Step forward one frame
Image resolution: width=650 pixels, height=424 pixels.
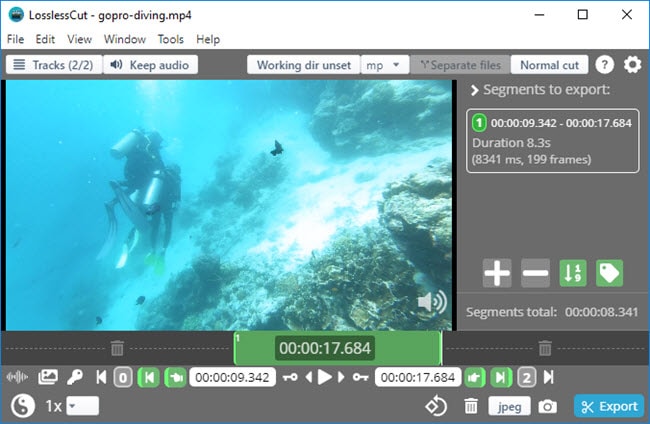pos(341,377)
